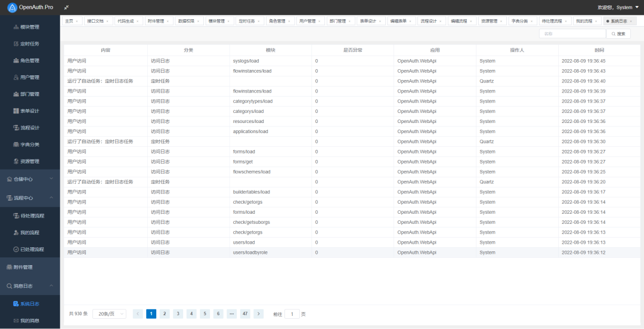Select current page 1 button

[x=151, y=314]
